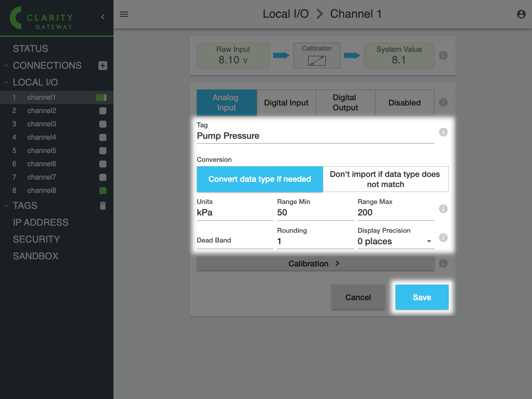
Task: Click the add connection plus icon
Action: 102,66
